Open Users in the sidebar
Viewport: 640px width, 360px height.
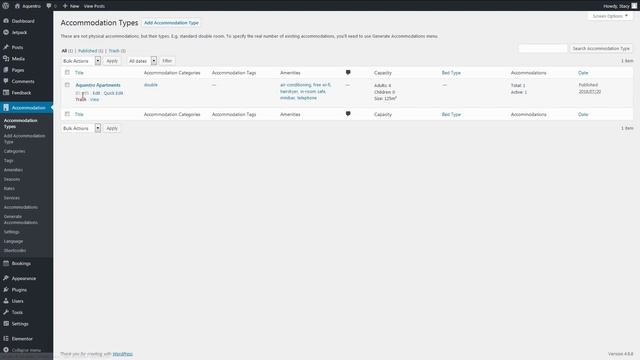[17, 301]
